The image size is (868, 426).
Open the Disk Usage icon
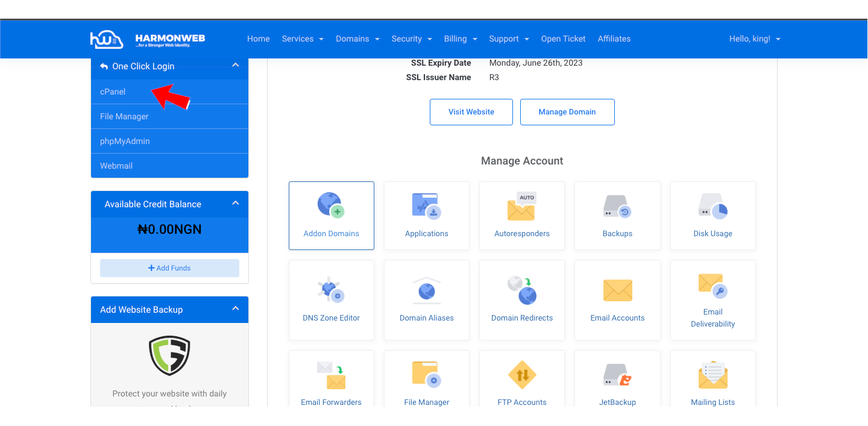712,205
